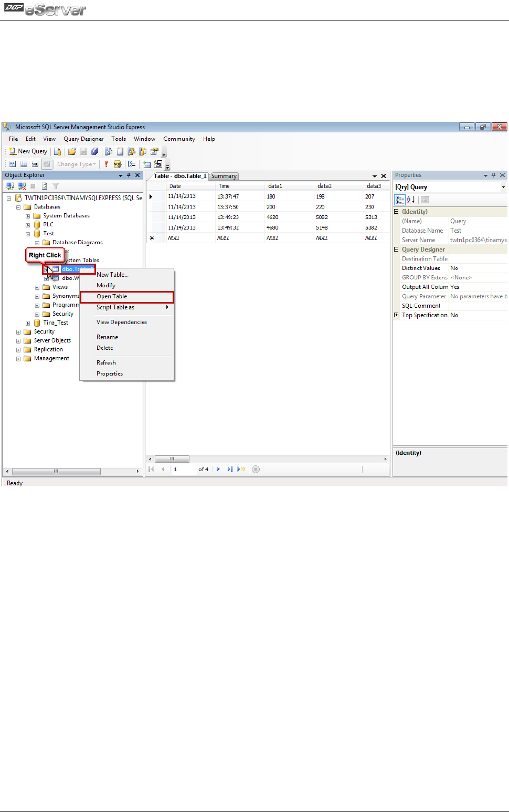Expand the PLC database node

(28, 225)
